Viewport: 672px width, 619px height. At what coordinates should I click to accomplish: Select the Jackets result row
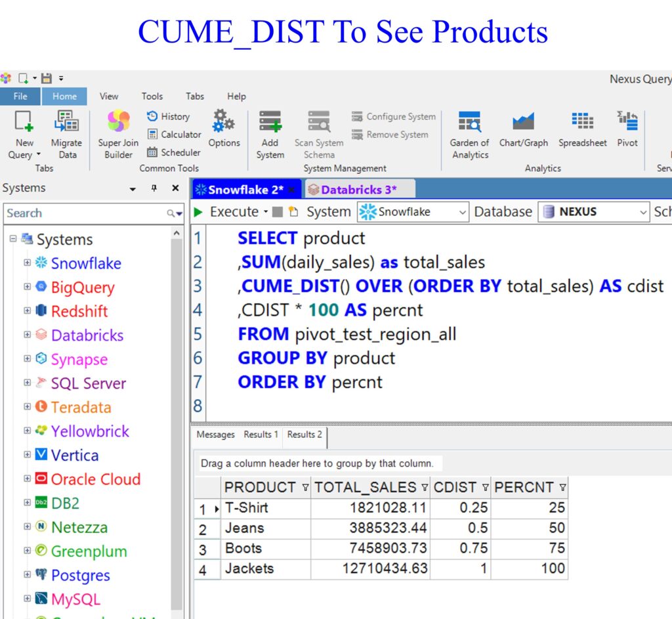click(249, 569)
